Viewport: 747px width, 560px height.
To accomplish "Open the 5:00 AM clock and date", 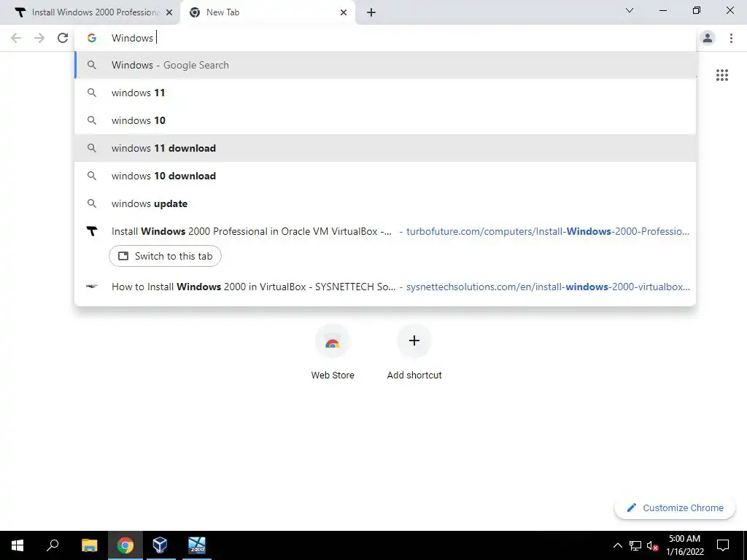I will click(684, 545).
